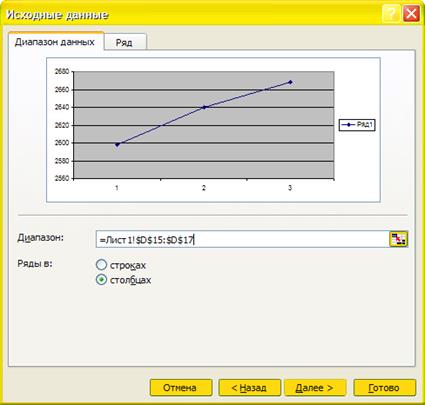Open the help question mark button
The height and width of the screenshot is (405, 425).
point(391,14)
